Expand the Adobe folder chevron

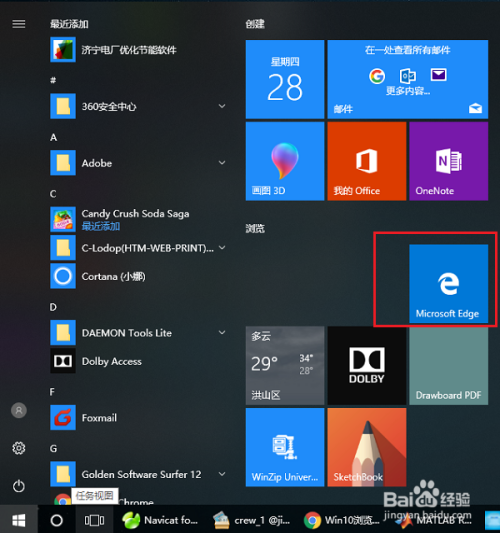click(x=222, y=163)
